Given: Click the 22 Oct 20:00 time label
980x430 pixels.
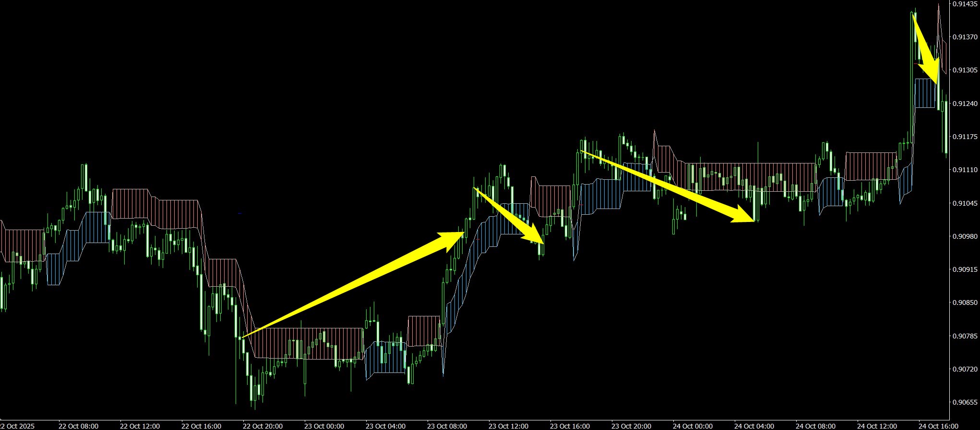Looking at the screenshot, I should [x=263, y=426].
